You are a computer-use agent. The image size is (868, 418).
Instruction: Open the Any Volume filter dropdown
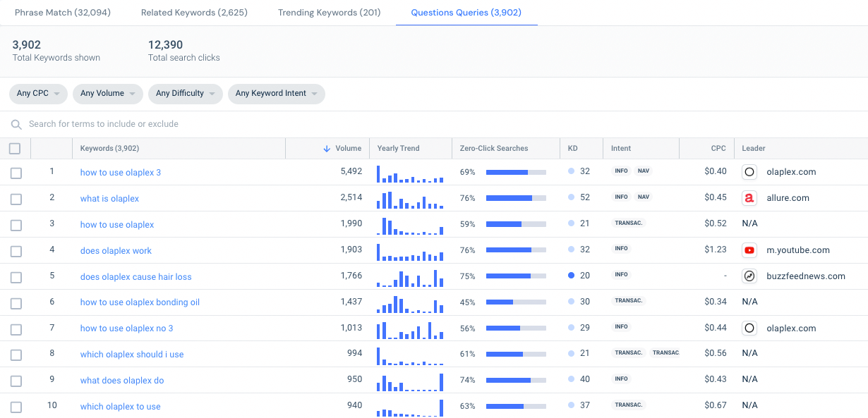click(108, 94)
